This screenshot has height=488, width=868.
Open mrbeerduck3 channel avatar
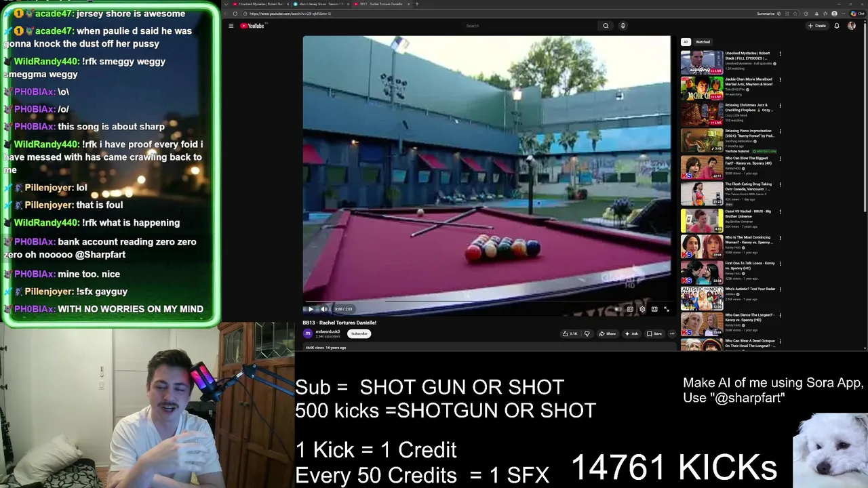[x=308, y=333]
